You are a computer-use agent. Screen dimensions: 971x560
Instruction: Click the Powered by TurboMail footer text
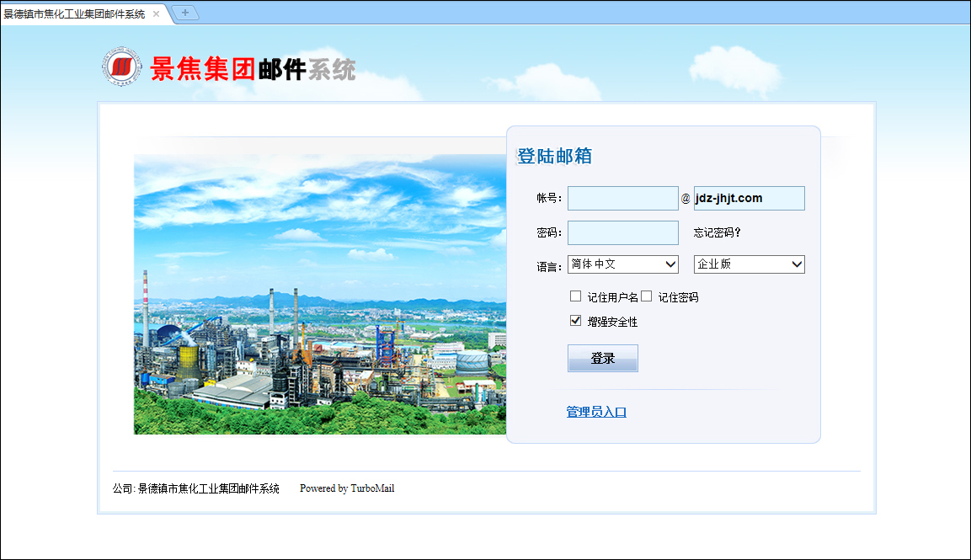(x=347, y=488)
